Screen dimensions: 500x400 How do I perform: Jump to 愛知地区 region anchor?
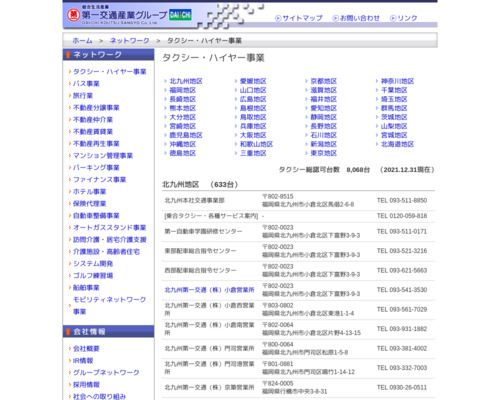(324, 108)
